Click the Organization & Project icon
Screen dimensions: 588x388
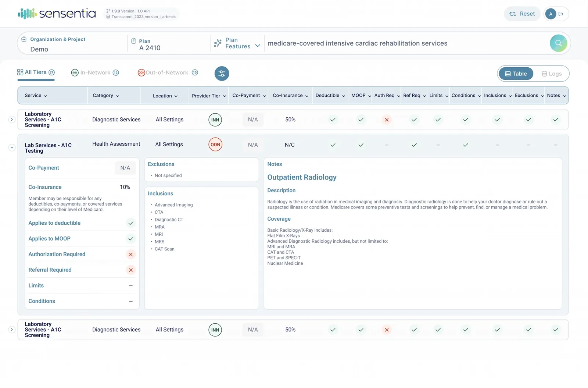(x=24, y=39)
